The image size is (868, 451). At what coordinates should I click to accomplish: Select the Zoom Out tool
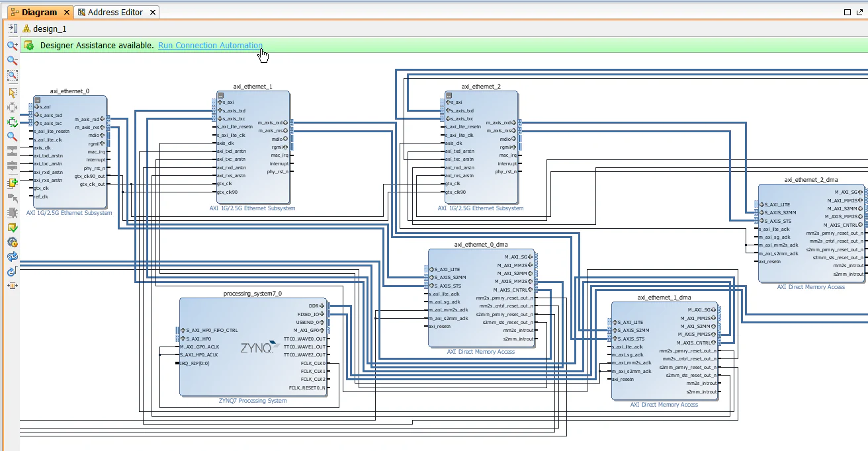[11, 60]
